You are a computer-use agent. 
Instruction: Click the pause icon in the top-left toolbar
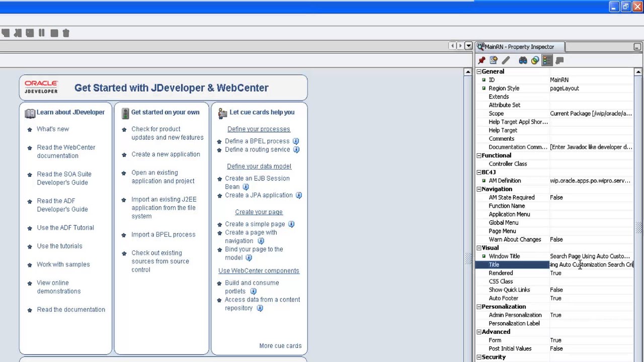pos(42,33)
